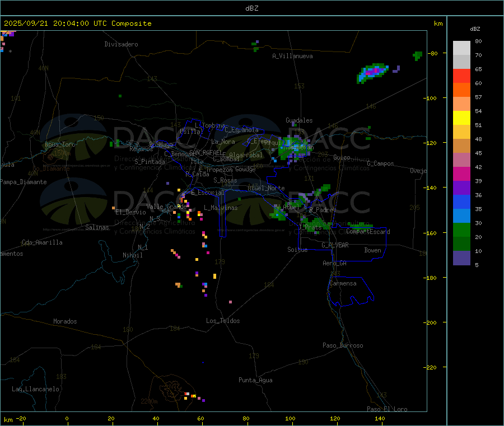Click the 'Punta_Agua' map label

(255, 380)
